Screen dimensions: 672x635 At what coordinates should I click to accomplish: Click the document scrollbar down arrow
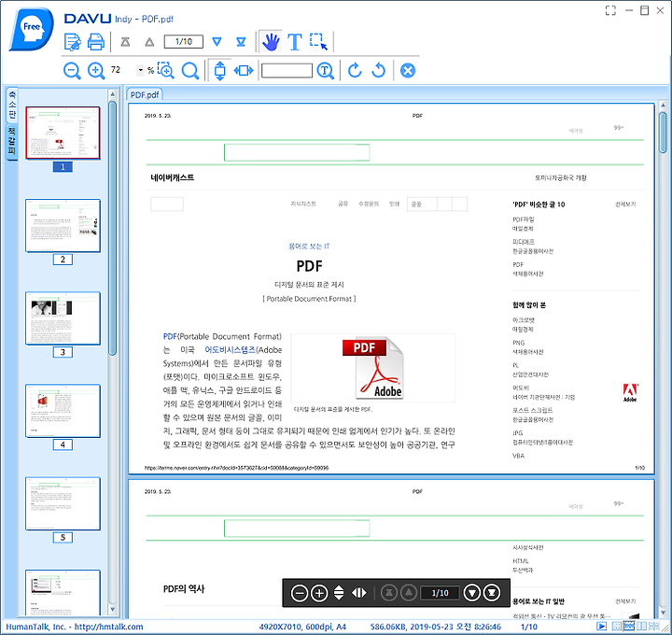tap(663, 612)
